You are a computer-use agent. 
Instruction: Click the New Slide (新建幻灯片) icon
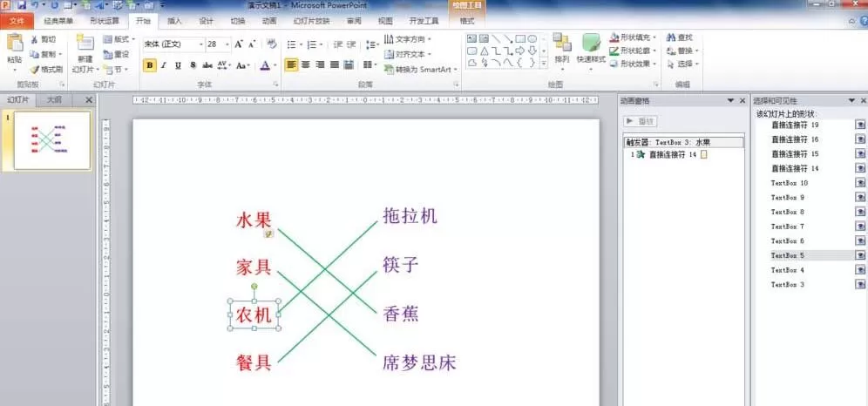coord(85,43)
